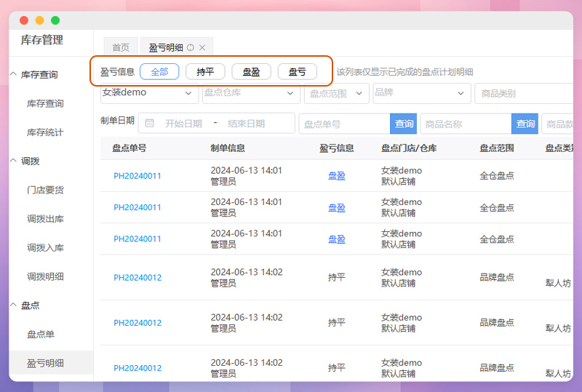
Task: Click the first 盘盈 link in table
Action: (x=336, y=176)
